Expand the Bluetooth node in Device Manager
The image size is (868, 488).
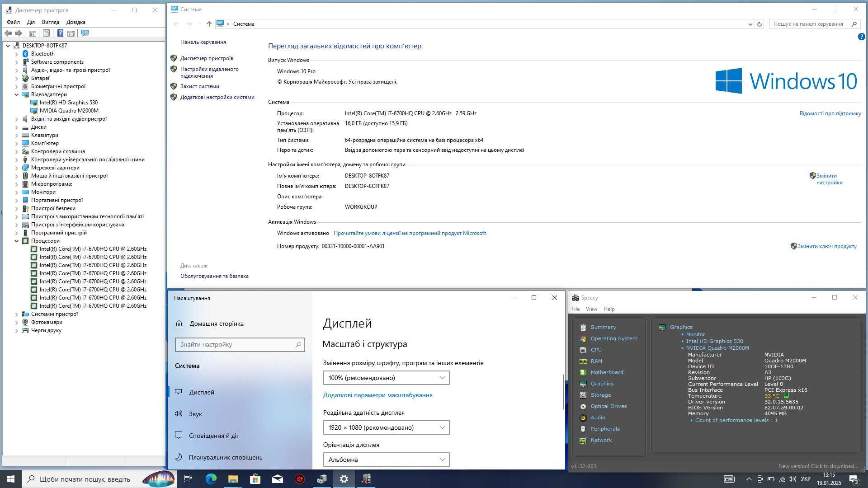(x=17, y=54)
